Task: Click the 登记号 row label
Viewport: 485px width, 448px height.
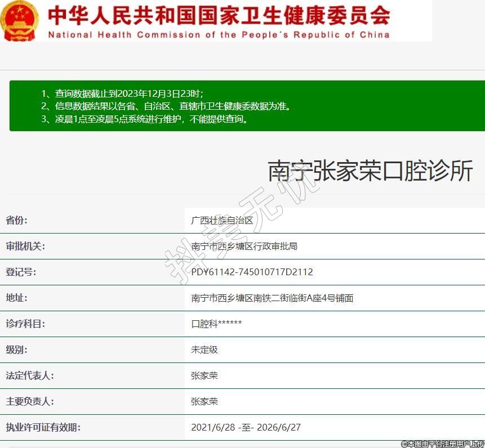Action: (x=21, y=272)
